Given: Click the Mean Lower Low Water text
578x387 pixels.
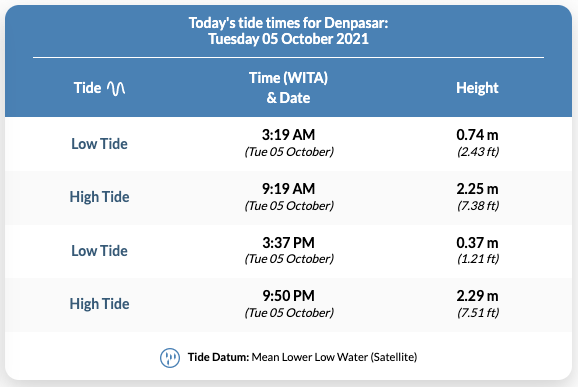Looking at the screenshot, I should coord(310,357).
